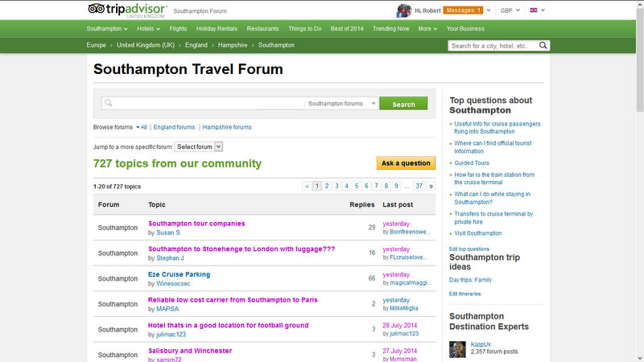Viewport: 644px width, 362px height.
Task: Open Trending Now menu item
Action: 391,29
